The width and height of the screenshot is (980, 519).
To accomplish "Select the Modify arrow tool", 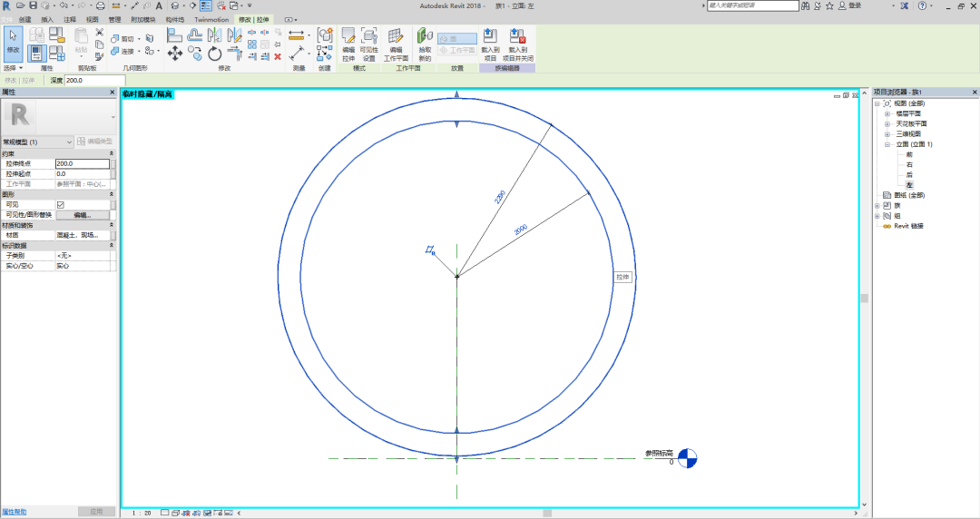I will tap(13, 44).
